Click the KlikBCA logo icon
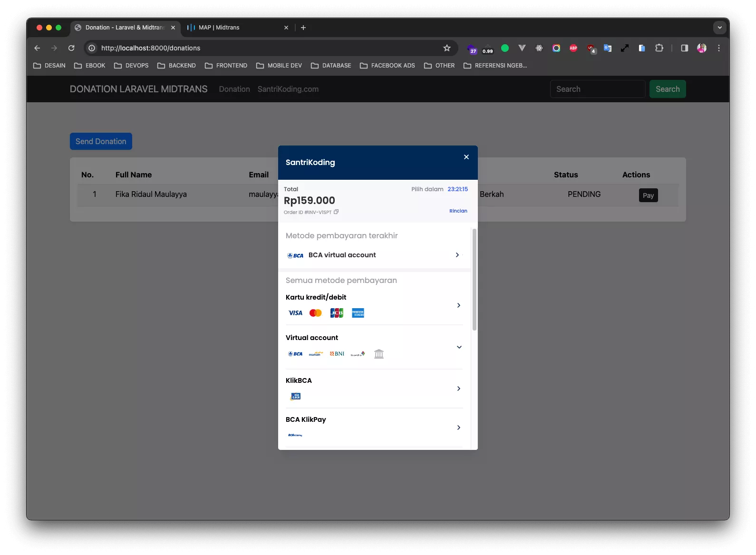756x555 pixels. (296, 396)
